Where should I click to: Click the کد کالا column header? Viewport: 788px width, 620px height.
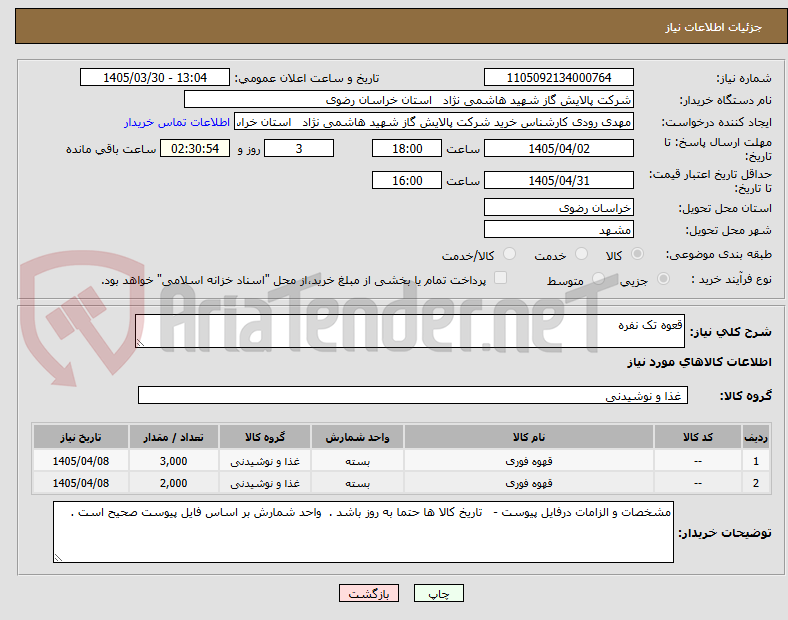(x=698, y=437)
